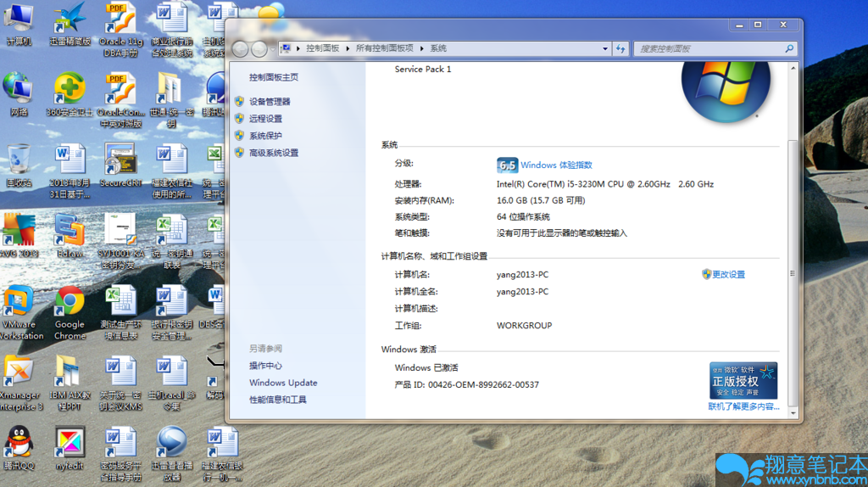Select the SecureCRT desktop shortcut

click(120, 165)
